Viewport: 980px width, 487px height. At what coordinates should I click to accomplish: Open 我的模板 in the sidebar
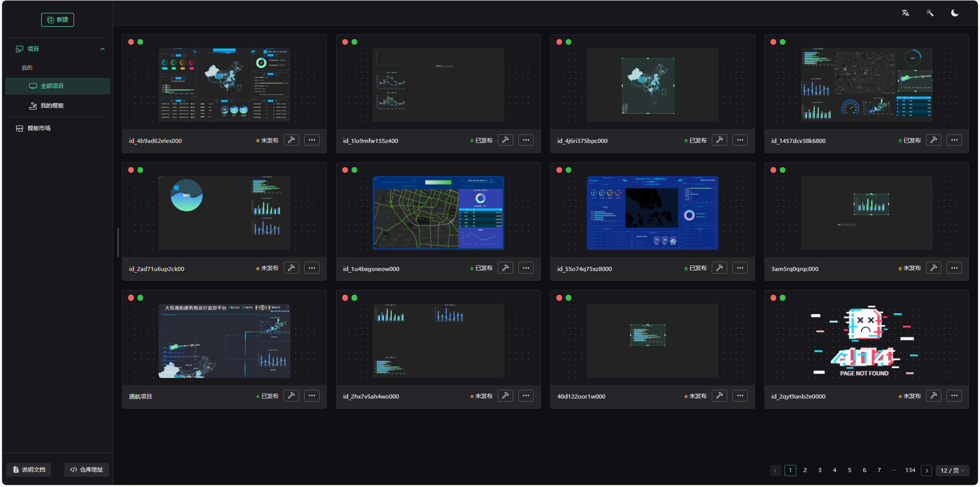[52, 105]
